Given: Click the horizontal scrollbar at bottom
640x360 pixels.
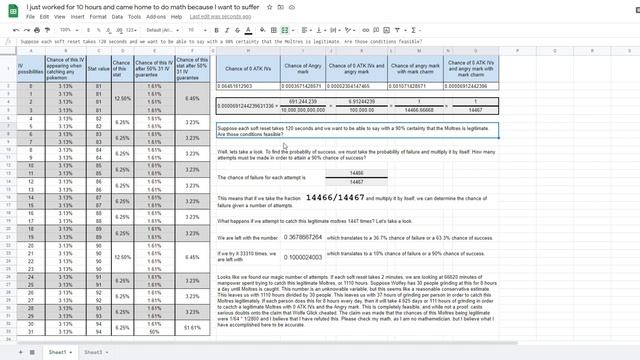Looking at the screenshot, I should pyautogui.click(x=267, y=343).
